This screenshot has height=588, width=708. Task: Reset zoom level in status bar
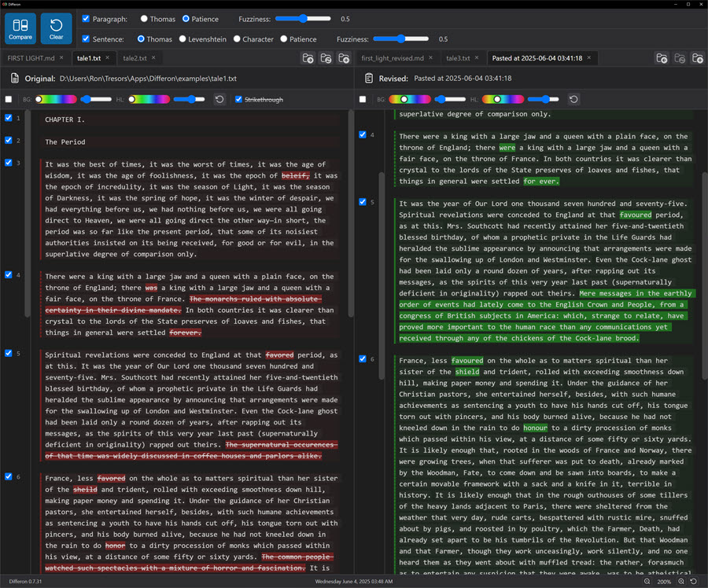pos(694,582)
